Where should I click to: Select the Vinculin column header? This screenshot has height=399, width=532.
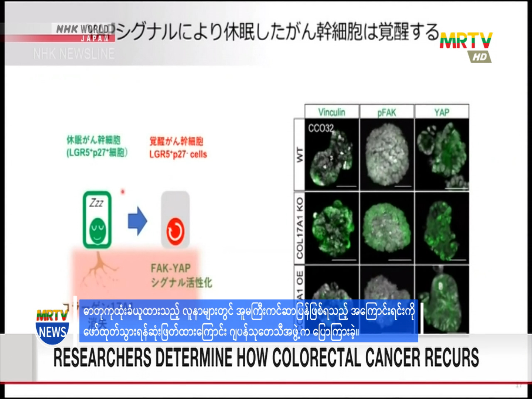coord(331,112)
